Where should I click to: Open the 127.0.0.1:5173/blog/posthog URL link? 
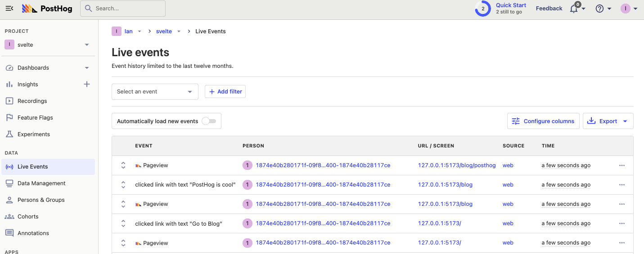click(x=457, y=165)
